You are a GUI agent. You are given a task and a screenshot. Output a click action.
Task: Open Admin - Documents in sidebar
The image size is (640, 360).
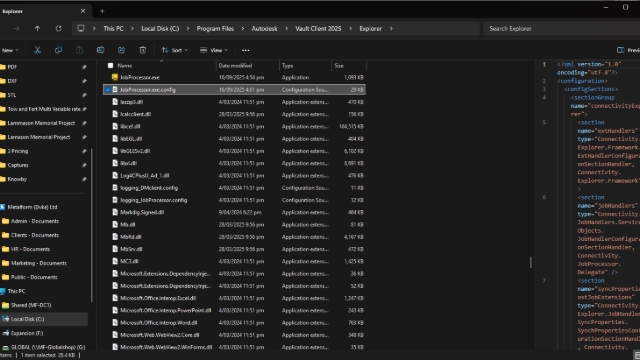35,221
